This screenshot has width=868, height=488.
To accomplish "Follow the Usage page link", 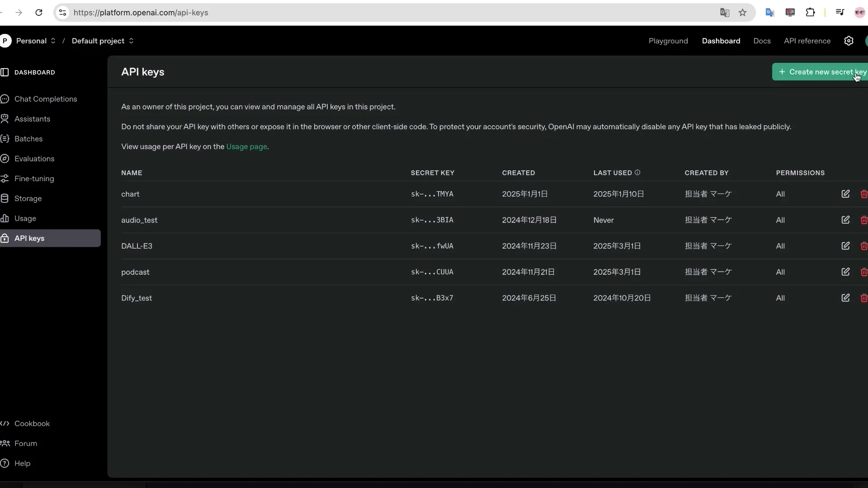I will (246, 146).
